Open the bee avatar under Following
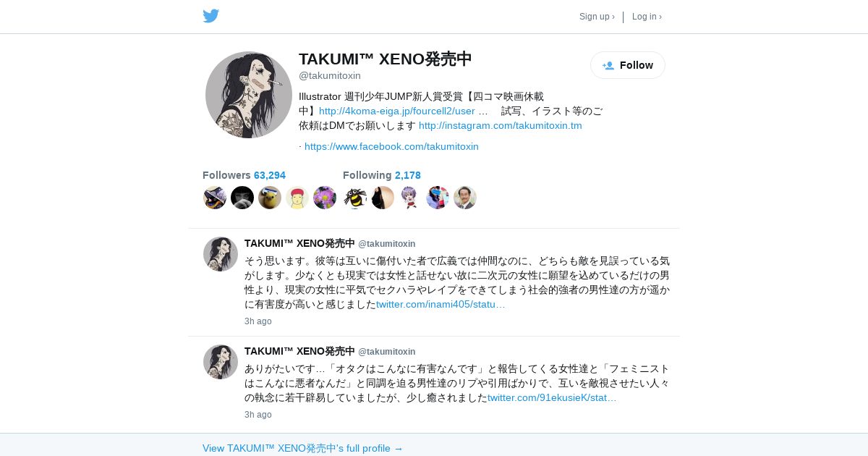Viewport: 868px width, 456px height. (x=355, y=198)
